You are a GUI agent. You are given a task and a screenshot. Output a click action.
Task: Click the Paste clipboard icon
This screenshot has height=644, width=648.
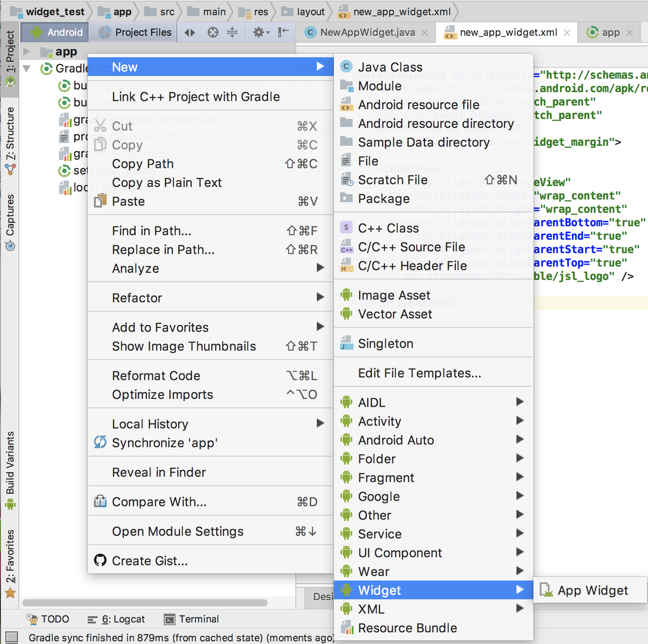click(100, 201)
